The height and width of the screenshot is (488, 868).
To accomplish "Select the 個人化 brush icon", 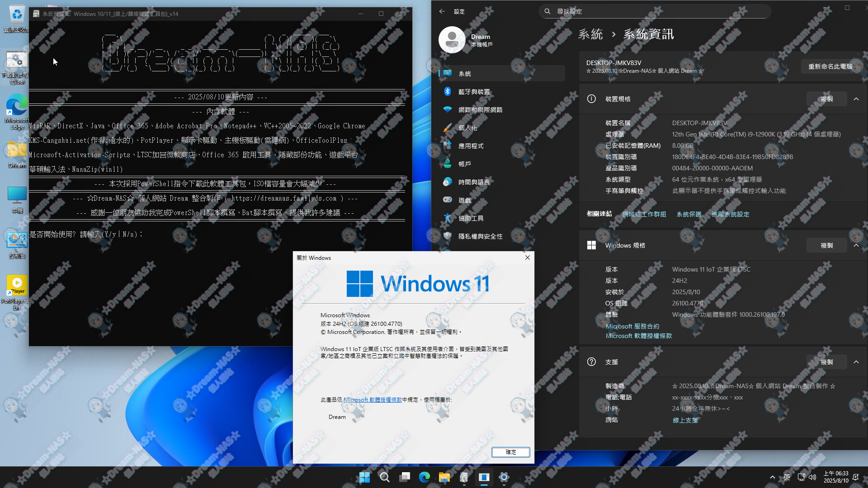I will (448, 128).
